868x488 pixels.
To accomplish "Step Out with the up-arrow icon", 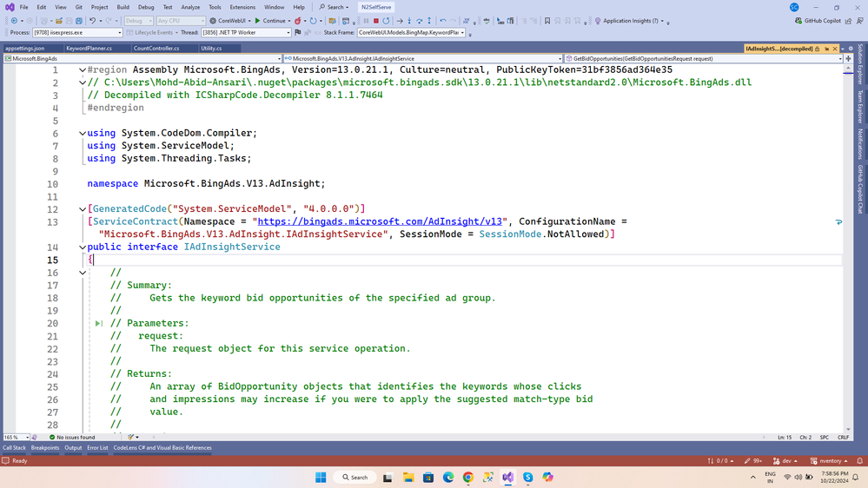I will (x=429, y=21).
